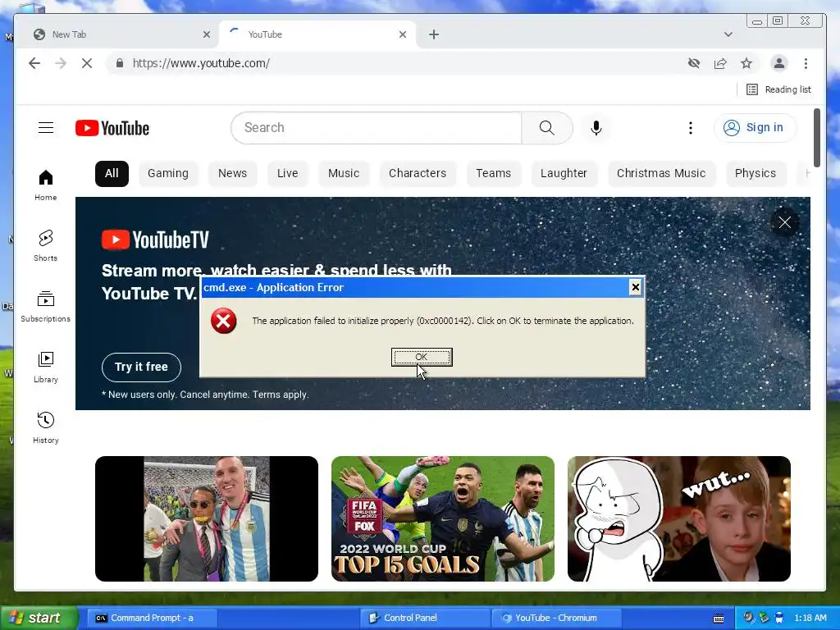Select the Characters filter chip
The width and height of the screenshot is (840, 630).
pyautogui.click(x=418, y=174)
